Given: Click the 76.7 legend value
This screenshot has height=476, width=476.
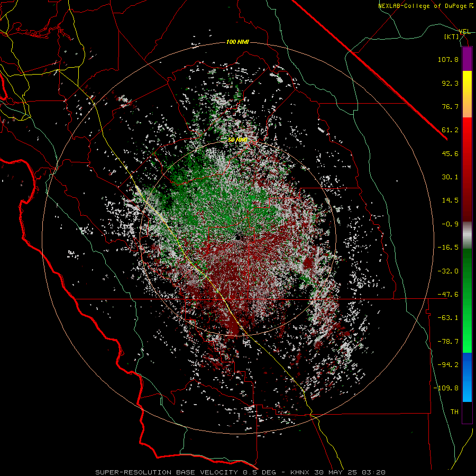Looking at the screenshot, I should (450, 106).
